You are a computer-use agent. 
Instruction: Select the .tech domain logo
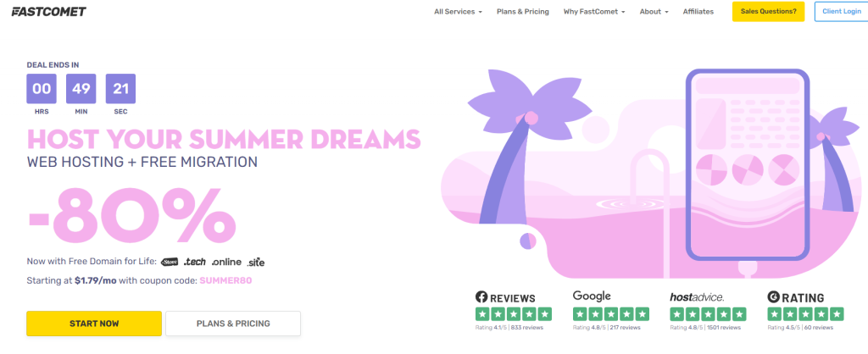tap(195, 262)
